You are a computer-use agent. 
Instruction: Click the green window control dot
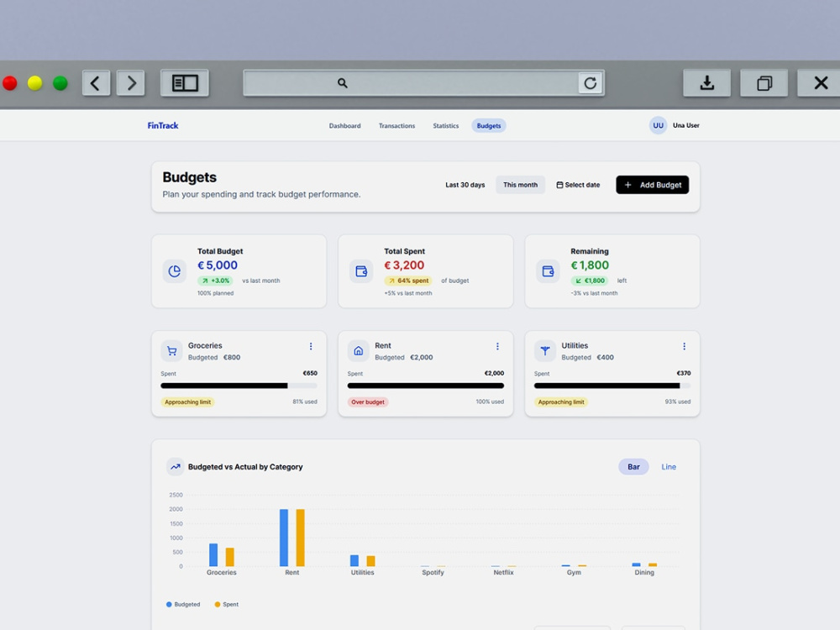[60, 83]
